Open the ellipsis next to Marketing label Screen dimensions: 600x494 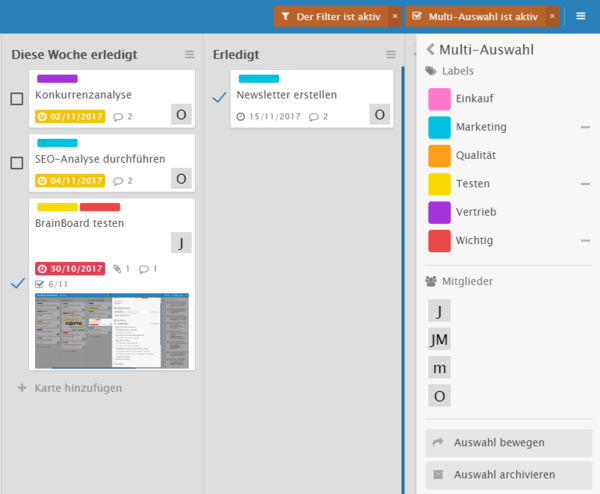[585, 127]
